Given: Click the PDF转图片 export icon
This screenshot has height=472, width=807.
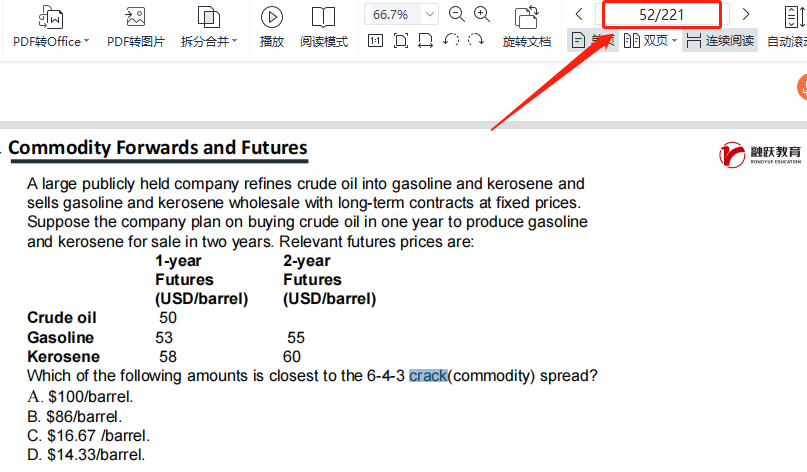Looking at the screenshot, I should point(135,27).
